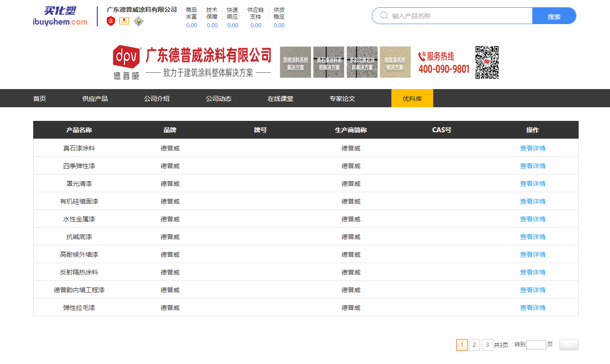Image resolution: width=610 pixels, height=364 pixels.
Task: Click product name 罩光清漆 cell
Action: point(79,184)
